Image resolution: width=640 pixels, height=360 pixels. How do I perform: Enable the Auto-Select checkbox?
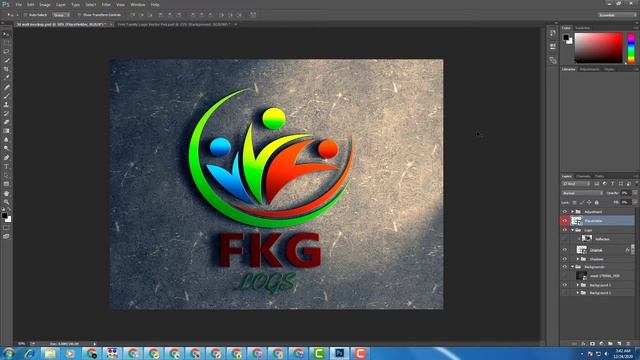tap(25, 15)
